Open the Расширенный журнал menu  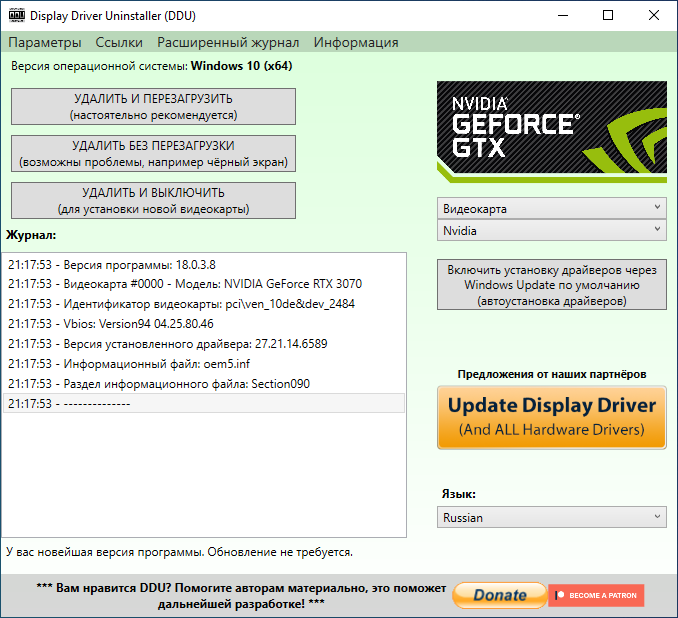pos(228,42)
